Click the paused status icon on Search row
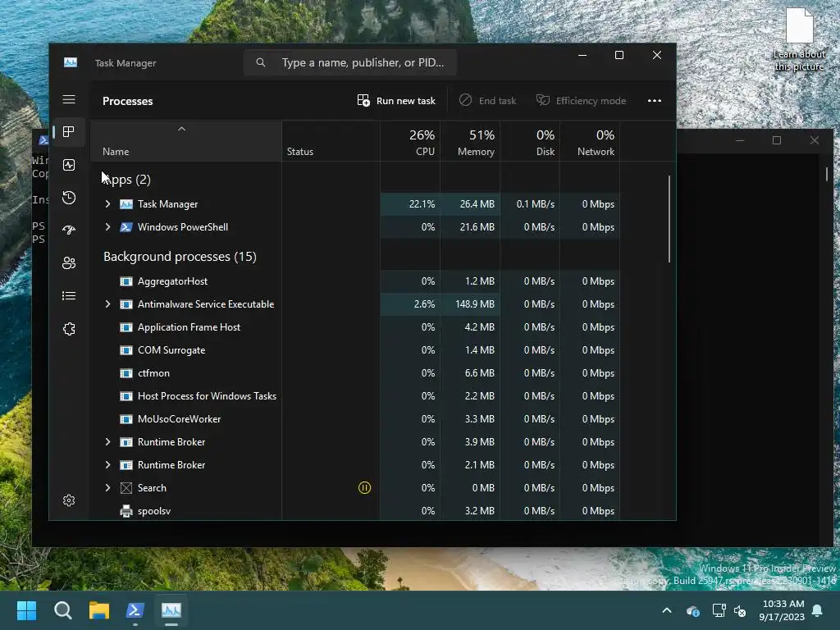 coord(364,487)
